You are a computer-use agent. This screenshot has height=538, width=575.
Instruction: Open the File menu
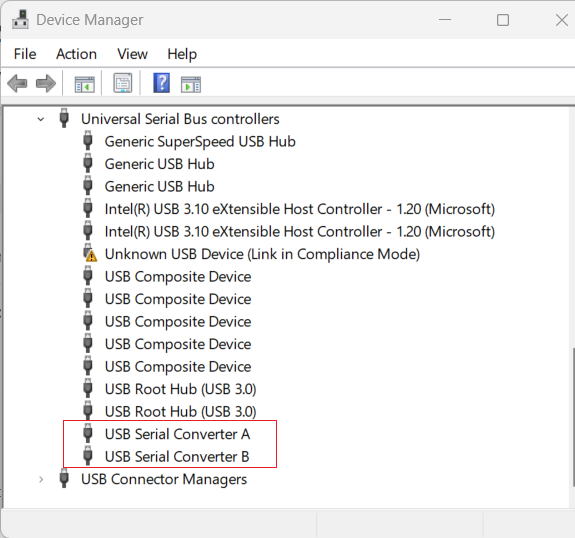[x=25, y=54]
